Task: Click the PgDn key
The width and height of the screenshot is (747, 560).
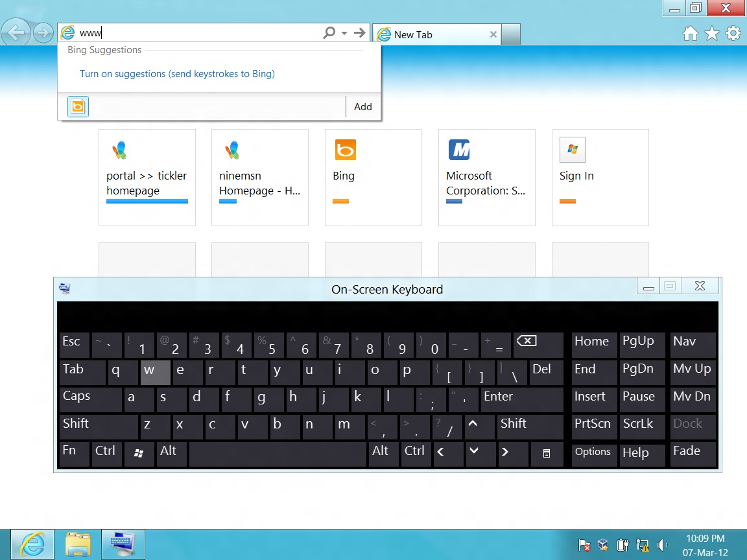Action: (x=642, y=373)
